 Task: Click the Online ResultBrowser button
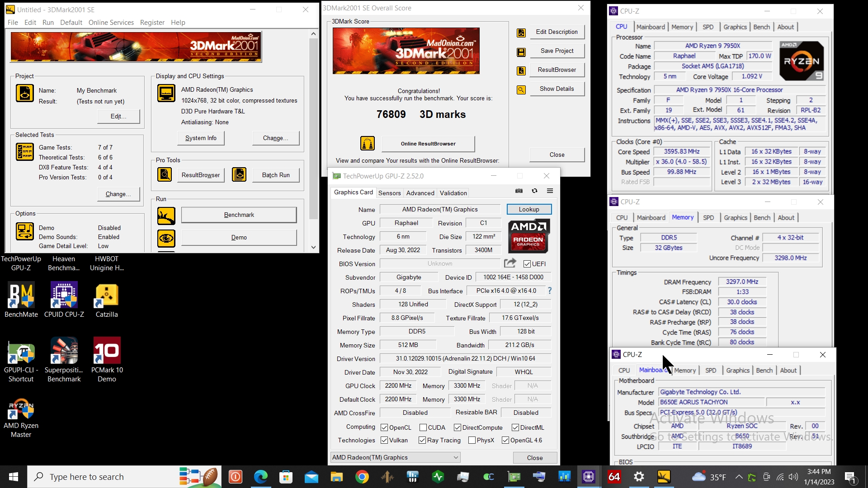(x=428, y=144)
